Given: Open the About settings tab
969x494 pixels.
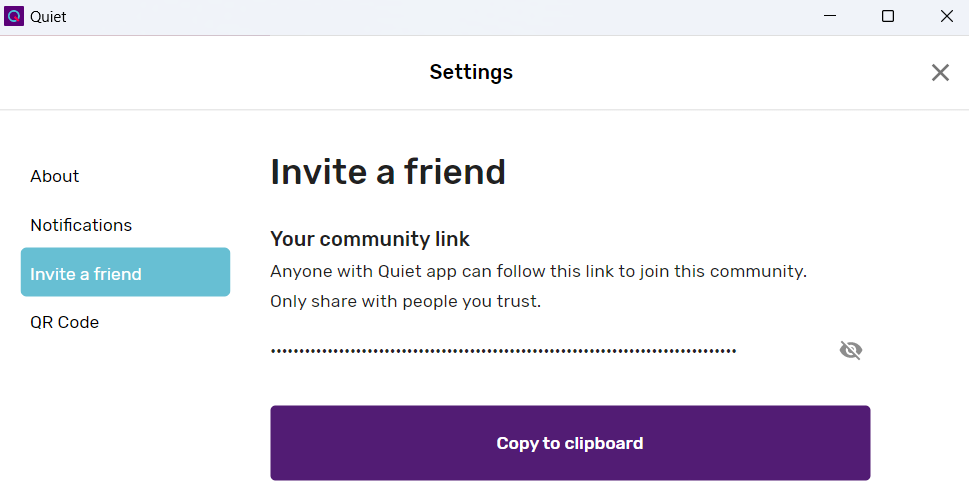Looking at the screenshot, I should [x=55, y=176].
